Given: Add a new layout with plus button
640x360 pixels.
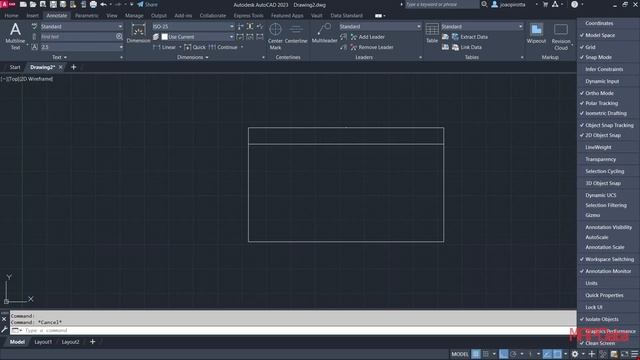Looking at the screenshot, I should pos(93,342).
